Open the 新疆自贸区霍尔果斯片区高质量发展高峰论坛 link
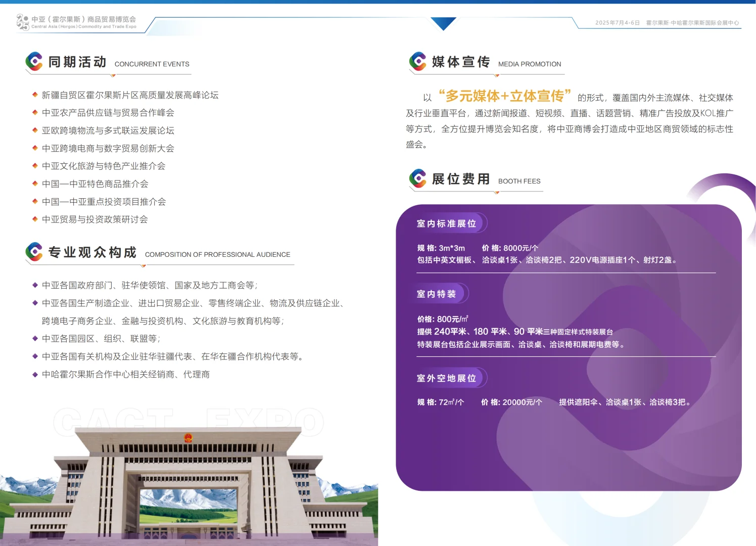756x546 pixels. (x=130, y=95)
